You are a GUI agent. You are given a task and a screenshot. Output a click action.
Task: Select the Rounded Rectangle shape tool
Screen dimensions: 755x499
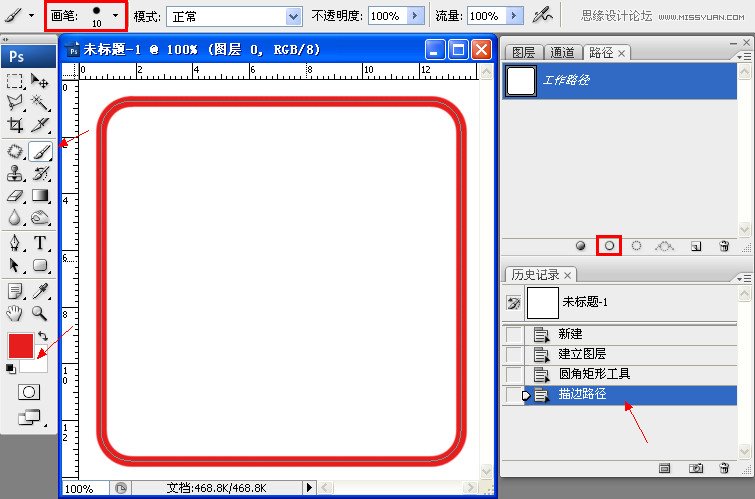[40, 265]
